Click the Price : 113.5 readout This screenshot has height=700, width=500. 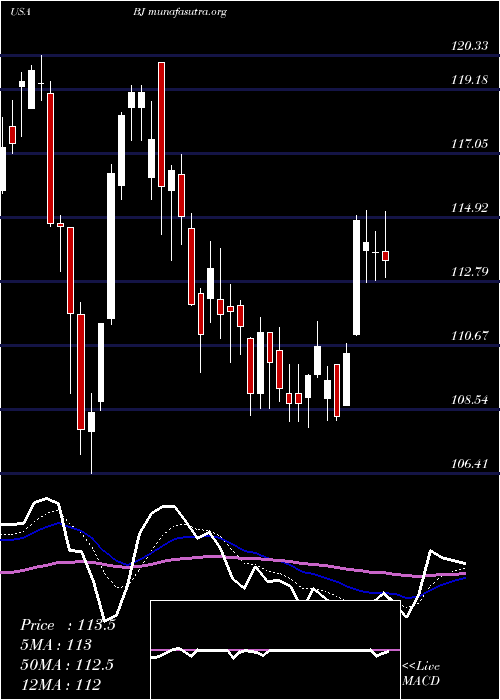click(x=68, y=625)
